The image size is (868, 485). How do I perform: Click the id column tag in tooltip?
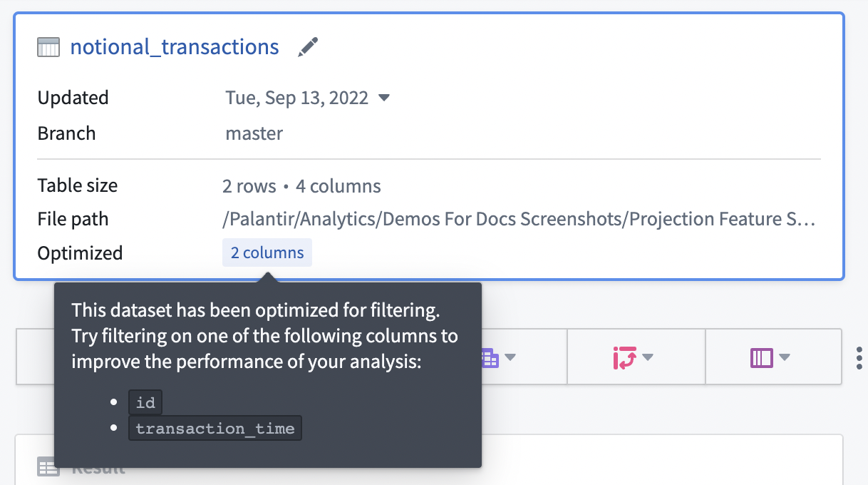pyautogui.click(x=145, y=402)
